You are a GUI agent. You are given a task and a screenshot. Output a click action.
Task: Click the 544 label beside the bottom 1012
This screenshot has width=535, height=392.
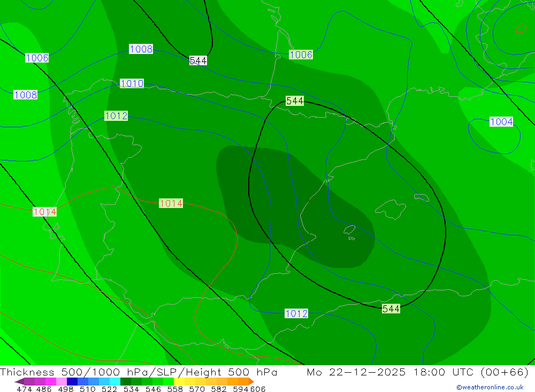click(x=391, y=309)
